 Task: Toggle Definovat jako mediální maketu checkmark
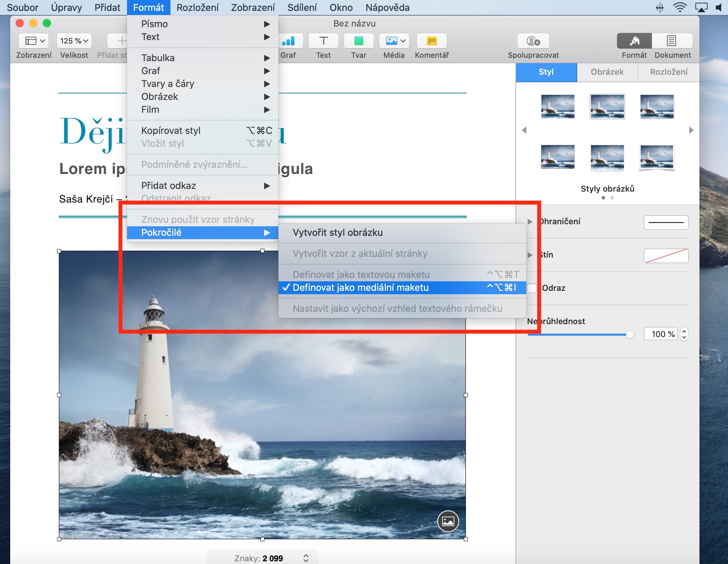[x=361, y=288]
